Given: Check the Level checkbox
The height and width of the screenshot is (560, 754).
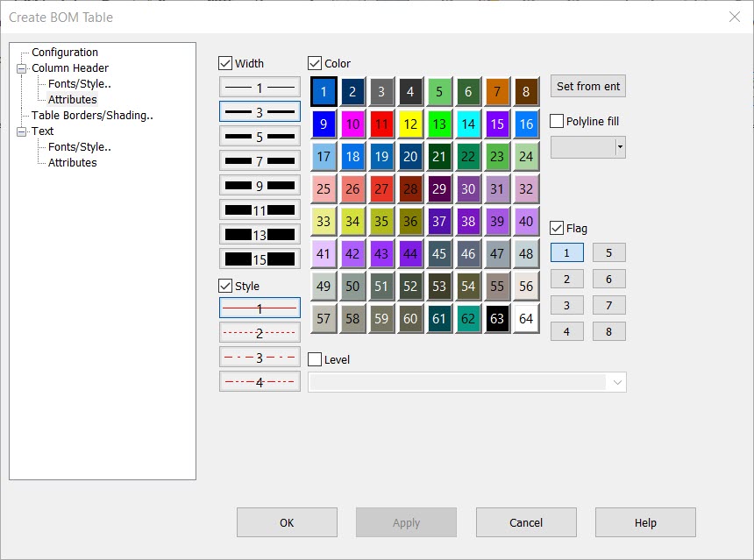Looking at the screenshot, I should tap(315, 358).
